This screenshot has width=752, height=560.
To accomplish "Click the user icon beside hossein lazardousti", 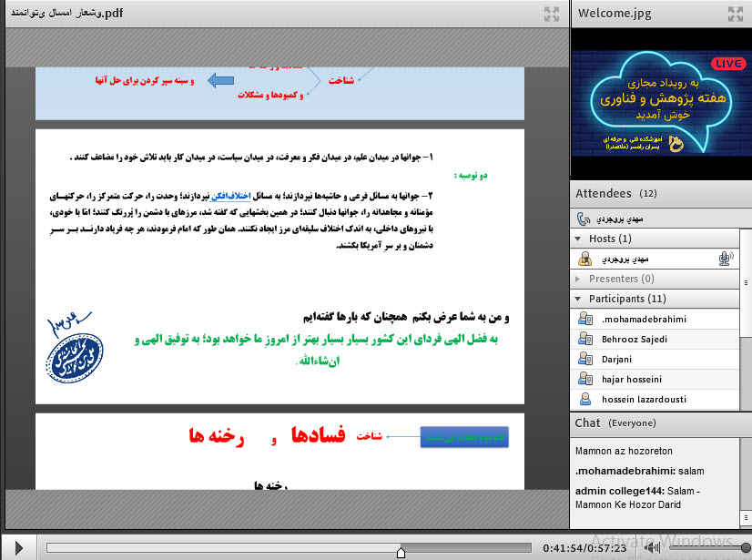I will (x=585, y=399).
